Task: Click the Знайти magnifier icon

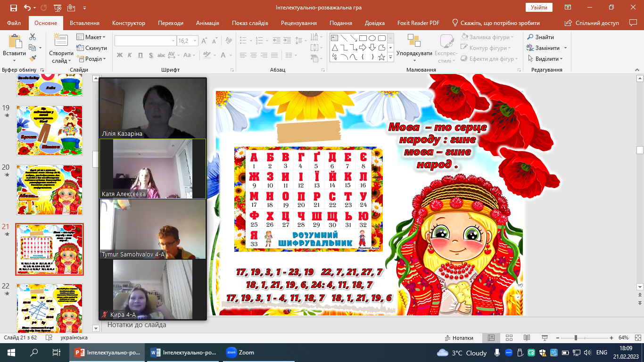Action: [x=530, y=37]
